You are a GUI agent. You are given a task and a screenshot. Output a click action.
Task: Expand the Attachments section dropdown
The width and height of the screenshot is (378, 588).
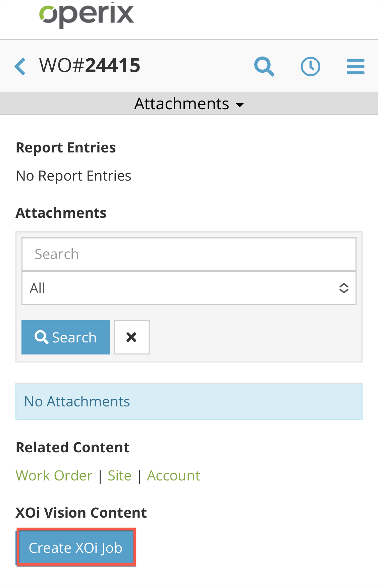(x=189, y=104)
